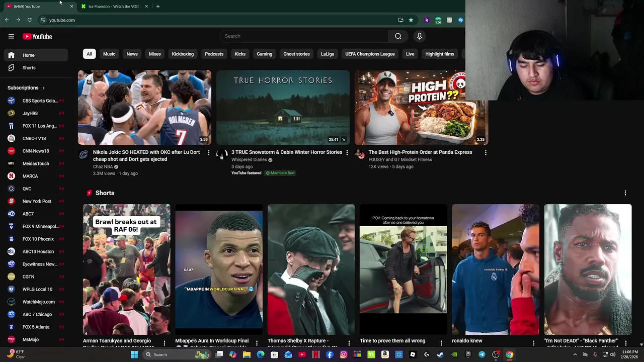Open the YouTube hamburger guide menu
The height and width of the screenshot is (362, 644).
coord(11,36)
